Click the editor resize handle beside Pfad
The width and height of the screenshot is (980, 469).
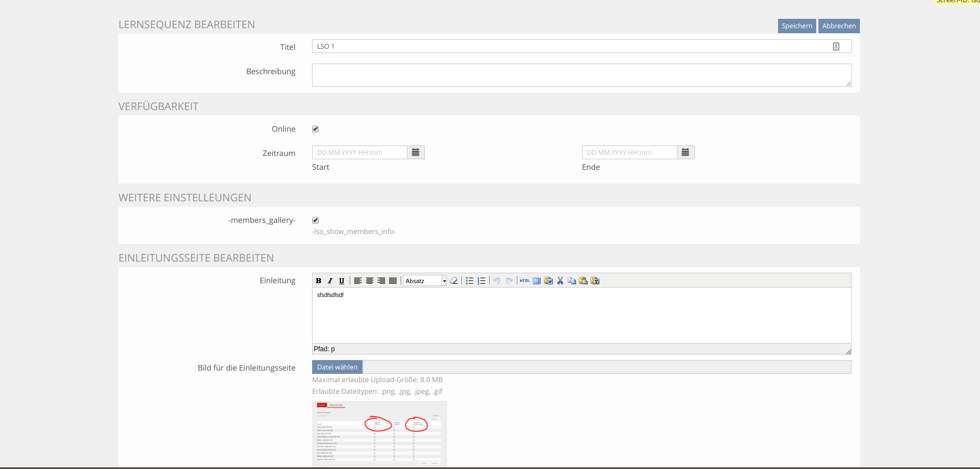pyautogui.click(x=848, y=351)
